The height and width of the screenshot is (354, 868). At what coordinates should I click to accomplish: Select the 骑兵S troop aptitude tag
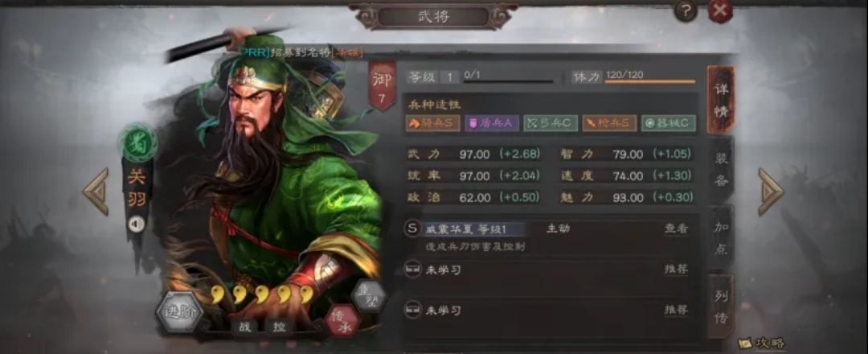433,123
